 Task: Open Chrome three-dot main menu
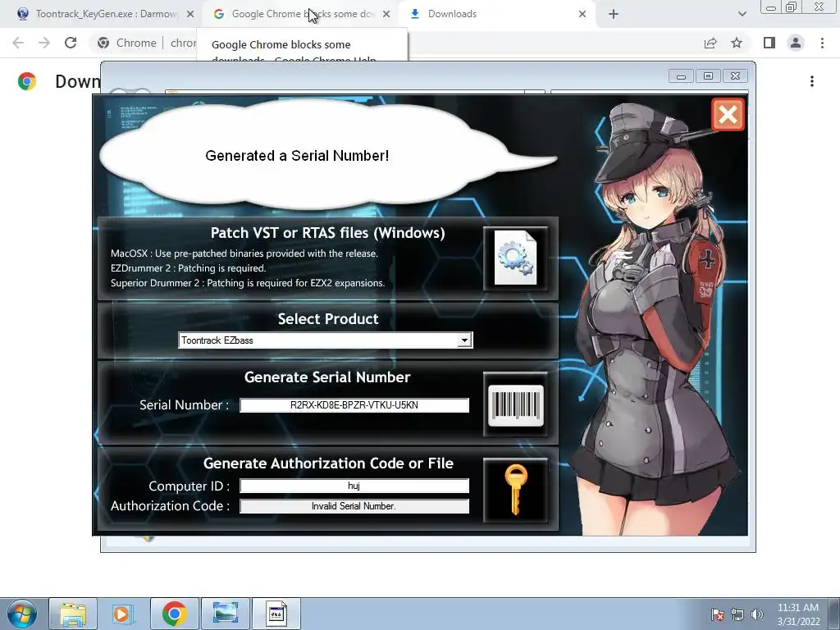point(822,43)
